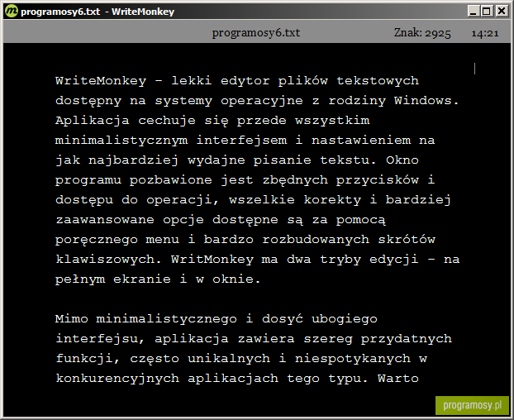The image size is (514, 420).
Task: Click the word 'Warto' at end of text
Action: (398, 379)
